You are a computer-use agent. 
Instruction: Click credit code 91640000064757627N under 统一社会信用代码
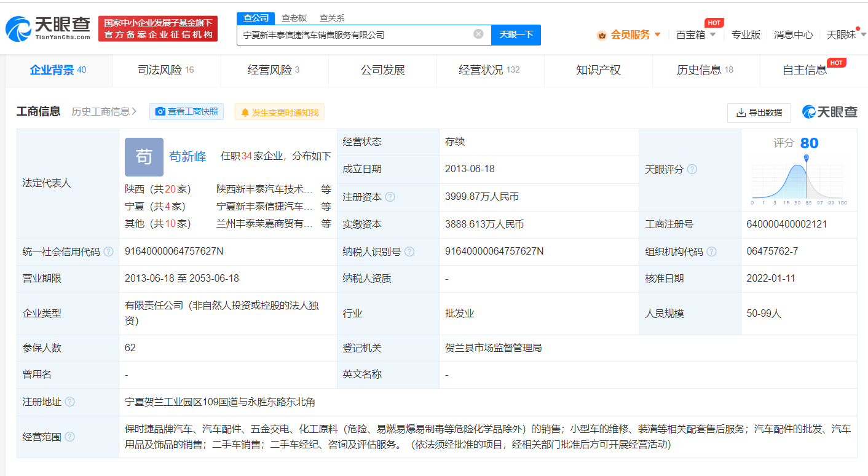[174, 252]
